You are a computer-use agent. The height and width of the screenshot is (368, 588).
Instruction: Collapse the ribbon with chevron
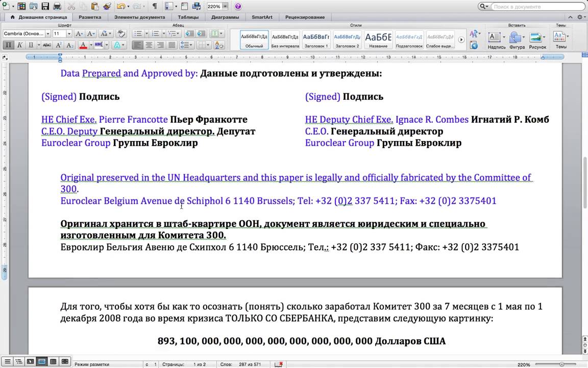point(570,17)
